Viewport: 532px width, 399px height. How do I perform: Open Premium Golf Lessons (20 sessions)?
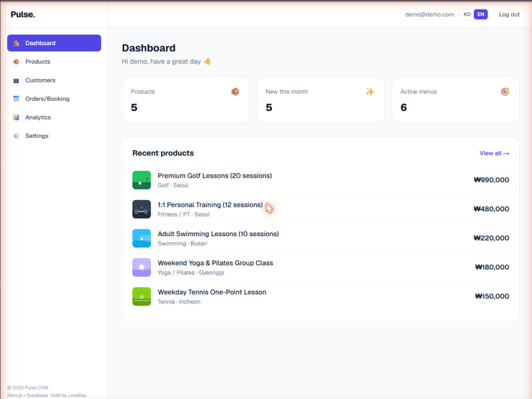click(215, 176)
